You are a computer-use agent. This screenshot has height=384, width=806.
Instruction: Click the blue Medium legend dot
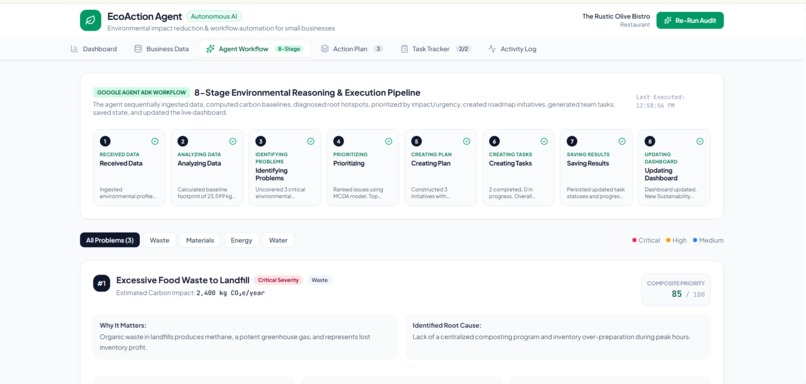click(695, 240)
